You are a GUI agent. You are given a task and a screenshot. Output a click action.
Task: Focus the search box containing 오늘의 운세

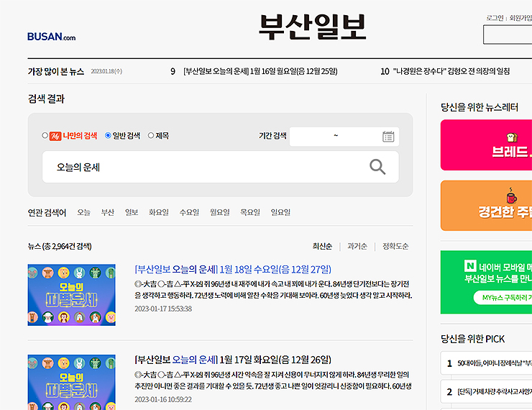[221, 167]
